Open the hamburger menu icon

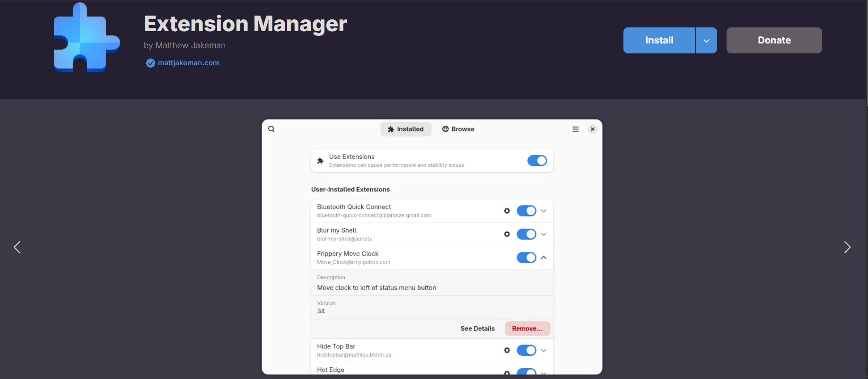pos(575,129)
